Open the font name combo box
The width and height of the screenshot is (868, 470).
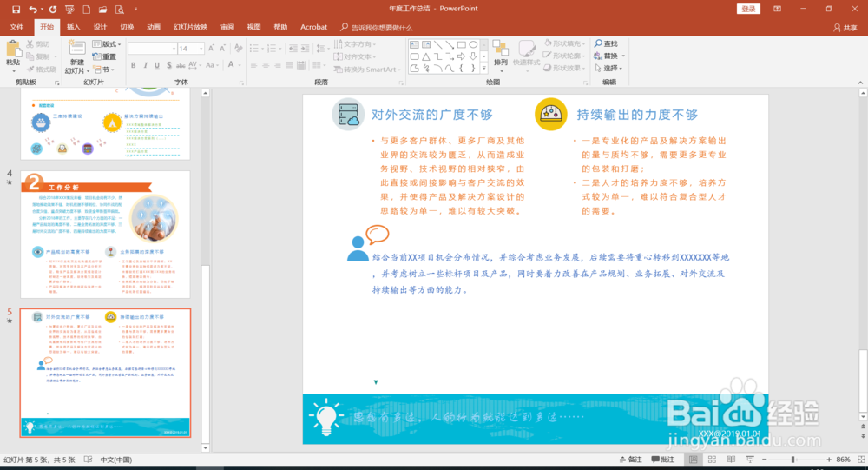(152, 49)
